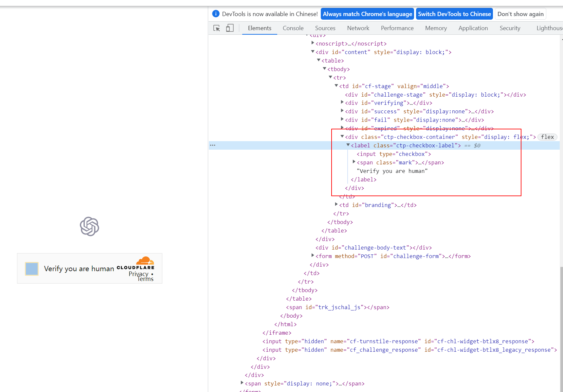The width and height of the screenshot is (563, 392).
Task: Expand the noscript element
Action: (x=313, y=43)
